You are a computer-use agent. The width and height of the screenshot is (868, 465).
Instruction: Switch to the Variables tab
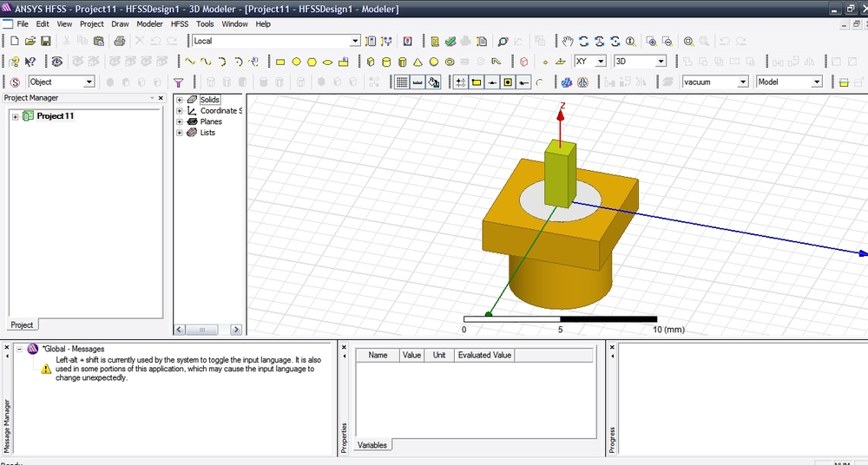click(x=372, y=445)
